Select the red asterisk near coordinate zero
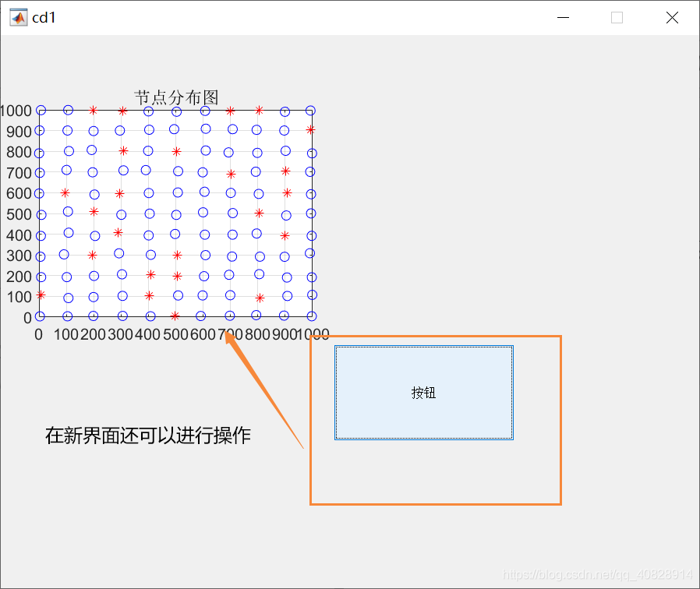The width and height of the screenshot is (700, 589). pyautogui.click(x=39, y=296)
